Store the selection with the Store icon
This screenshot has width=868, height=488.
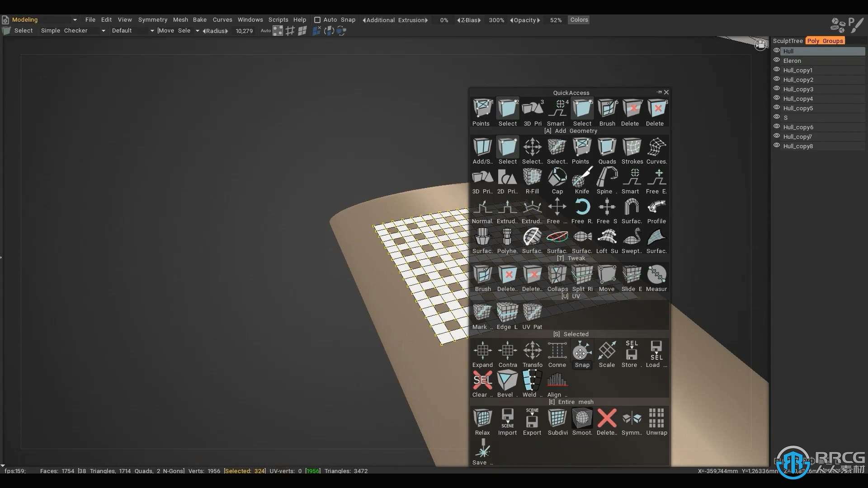coord(632,355)
